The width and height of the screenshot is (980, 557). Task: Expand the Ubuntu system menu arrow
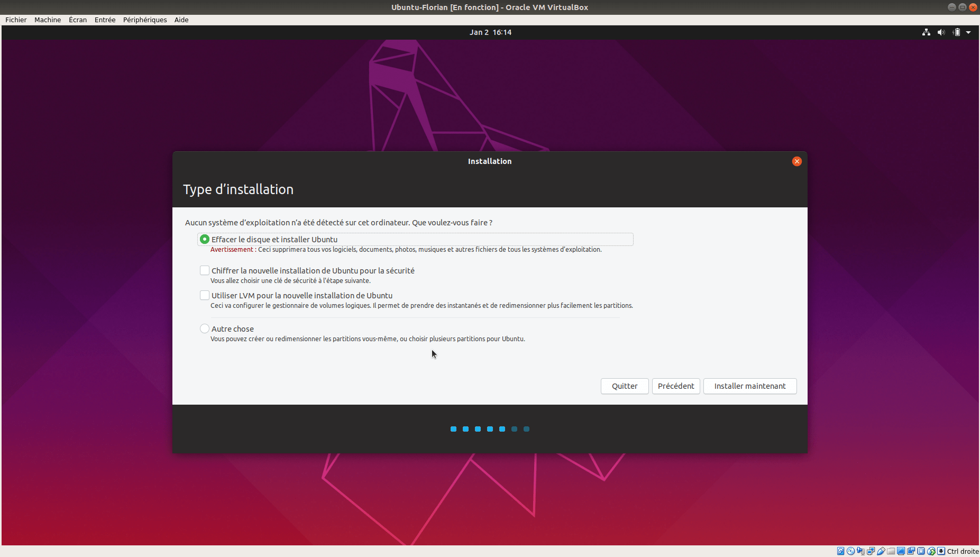(x=968, y=32)
